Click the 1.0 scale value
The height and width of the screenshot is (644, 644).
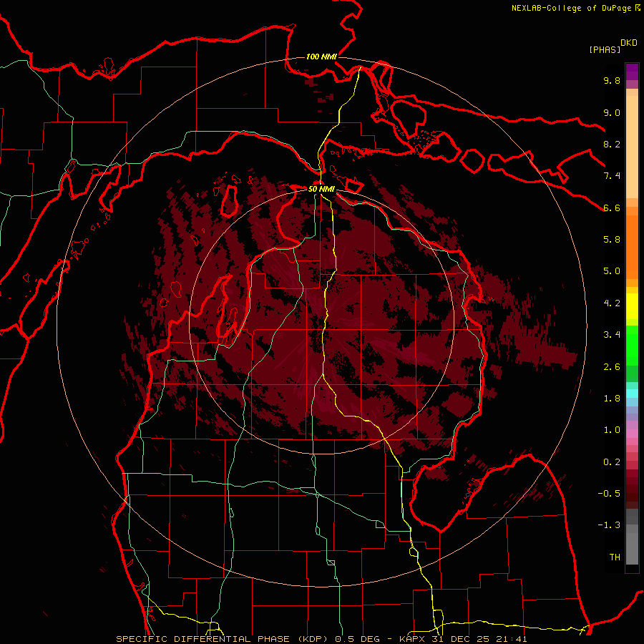coord(612,430)
